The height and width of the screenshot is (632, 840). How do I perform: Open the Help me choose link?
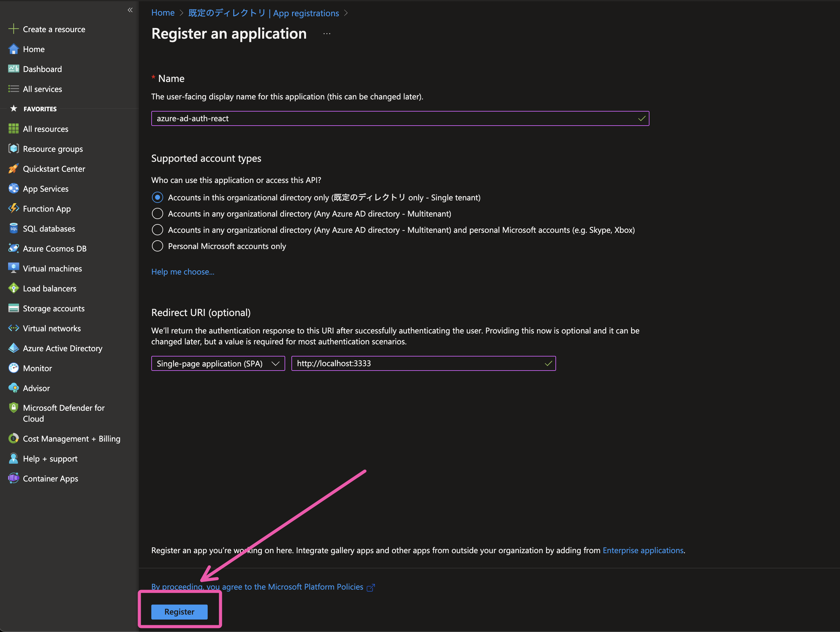[182, 272]
